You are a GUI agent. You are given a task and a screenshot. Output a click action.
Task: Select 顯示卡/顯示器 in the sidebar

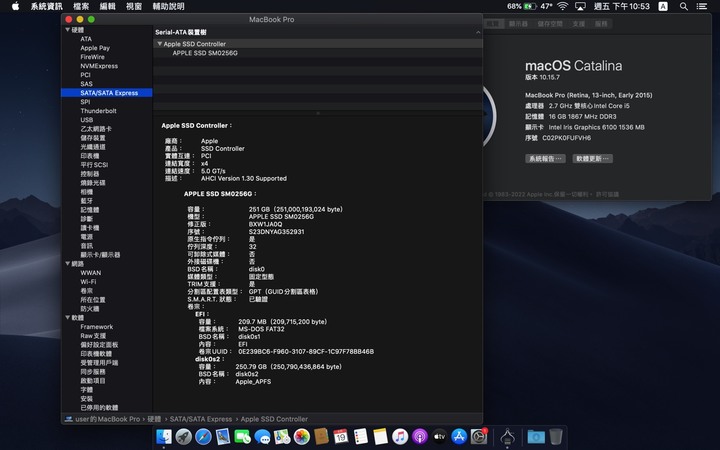[x=100, y=255]
